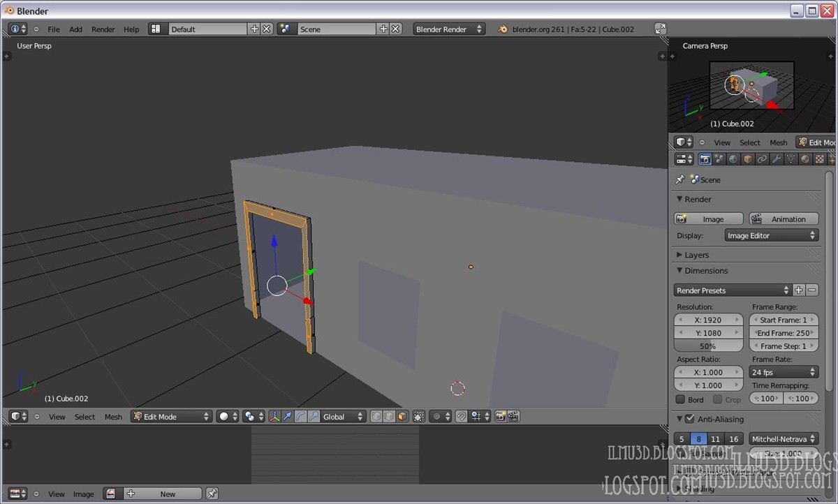Image resolution: width=838 pixels, height=504 pixels.
Task: Select the scale manipulator icon
Action: point(314,417)
